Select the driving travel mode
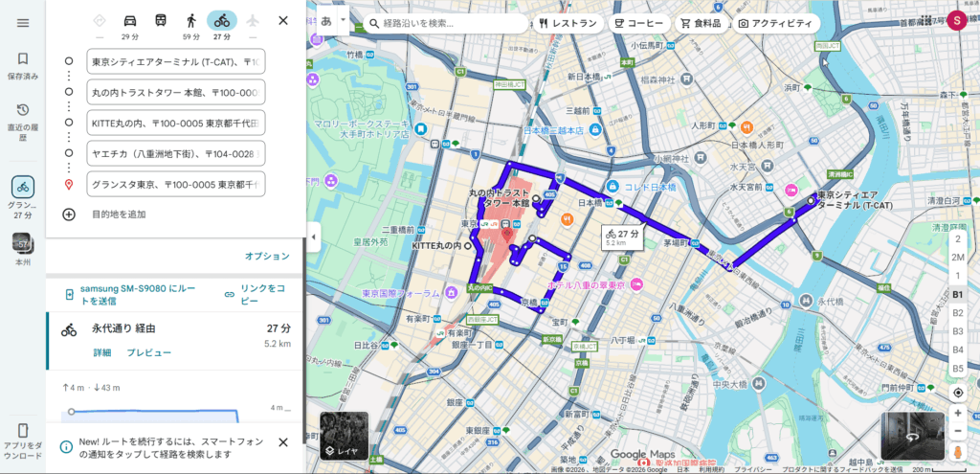This screenshot has width=980, height=474. [130, 20]
